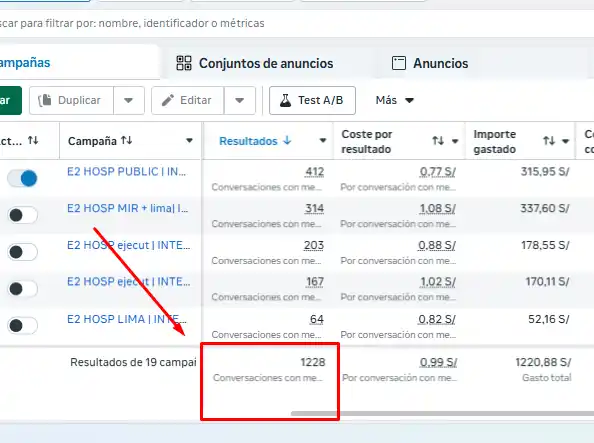Sort by Importe gastado arrows icon

tap(549, 141)
